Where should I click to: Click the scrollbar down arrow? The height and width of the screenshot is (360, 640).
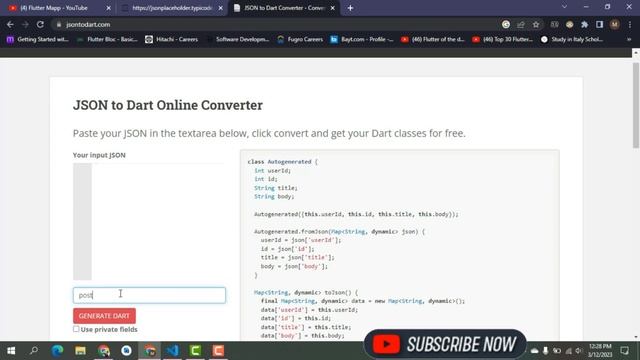coord(636,337)
